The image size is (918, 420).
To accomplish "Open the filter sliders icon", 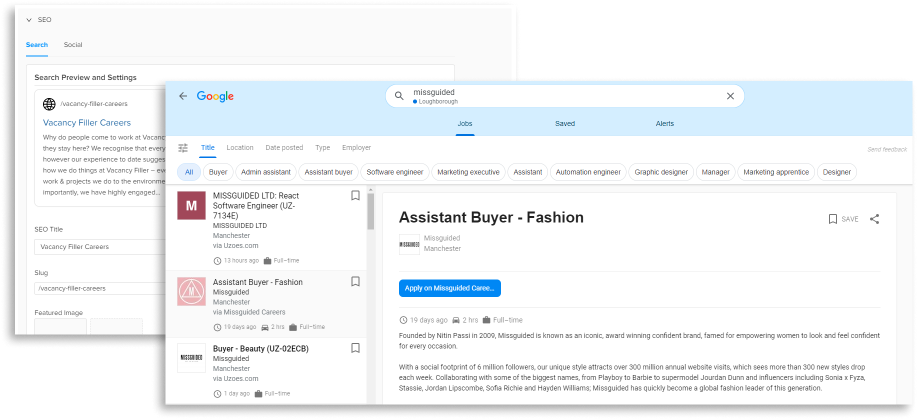I will 183,148.
